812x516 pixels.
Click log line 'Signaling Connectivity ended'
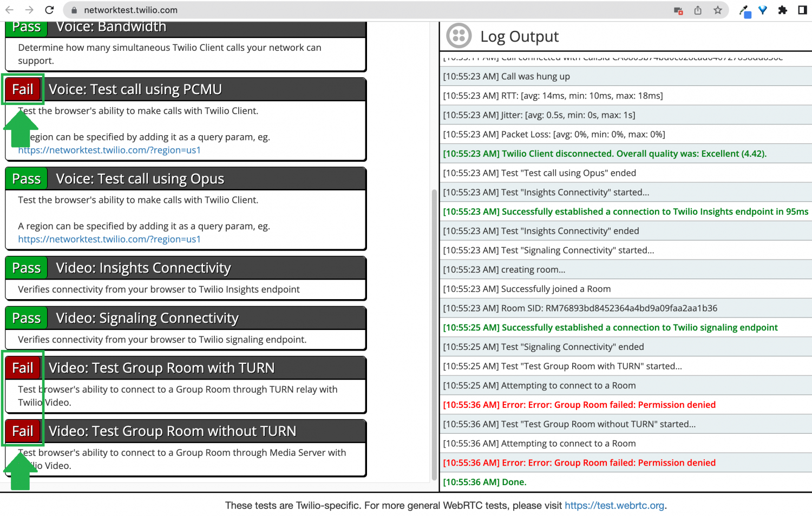tap(626, 347)
